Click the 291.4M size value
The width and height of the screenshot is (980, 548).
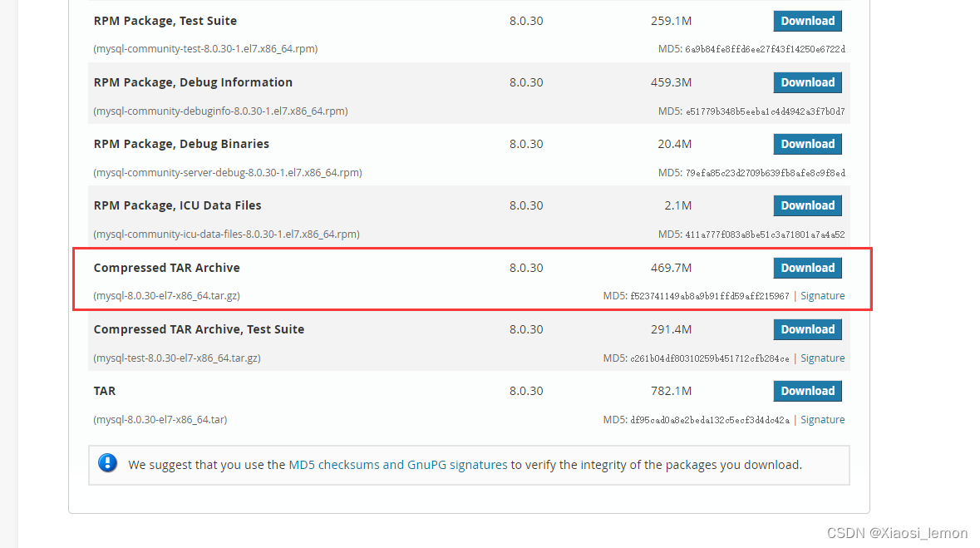[671, 329]
